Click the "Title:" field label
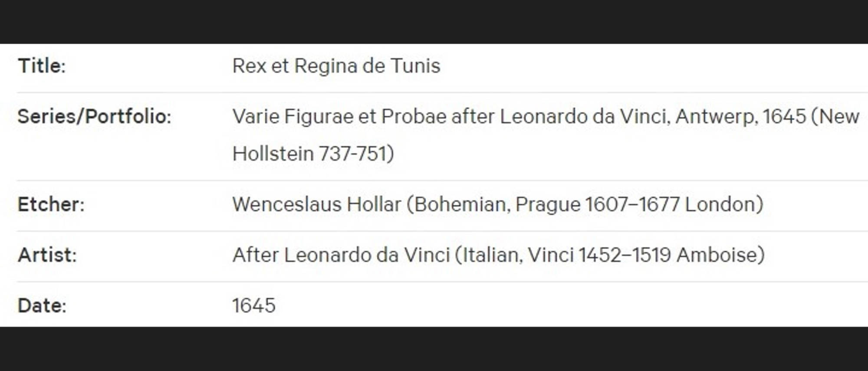 point(42,66)
